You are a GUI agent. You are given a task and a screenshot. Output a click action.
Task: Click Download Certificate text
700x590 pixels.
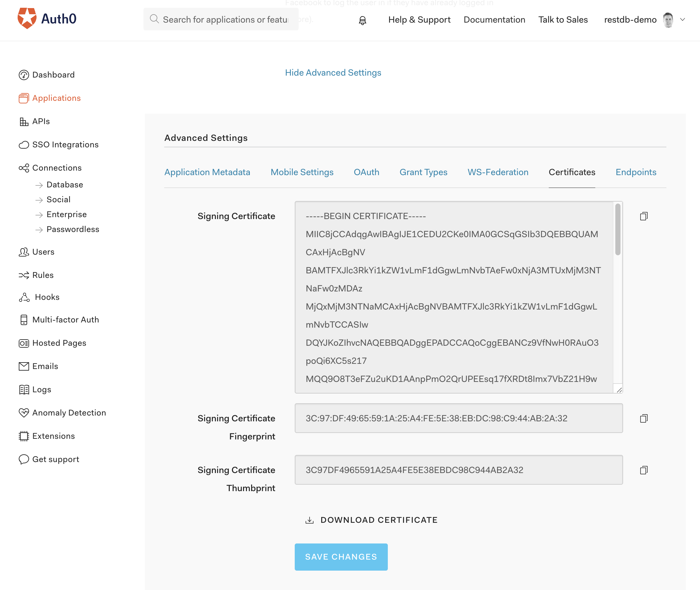point(379,520)
